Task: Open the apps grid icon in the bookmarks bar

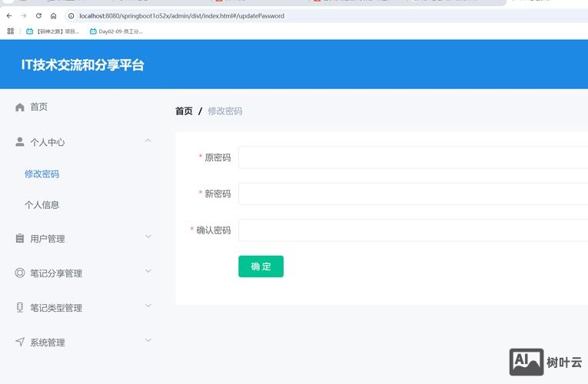Action: pos(11,31)
